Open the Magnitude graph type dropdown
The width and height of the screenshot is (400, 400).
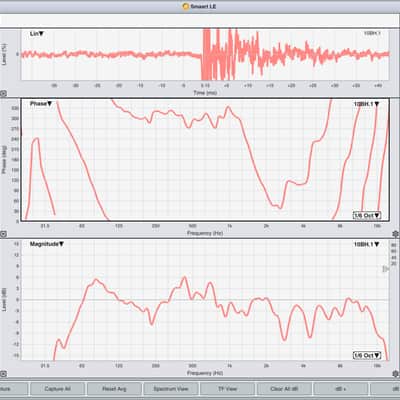click(47, 244)
